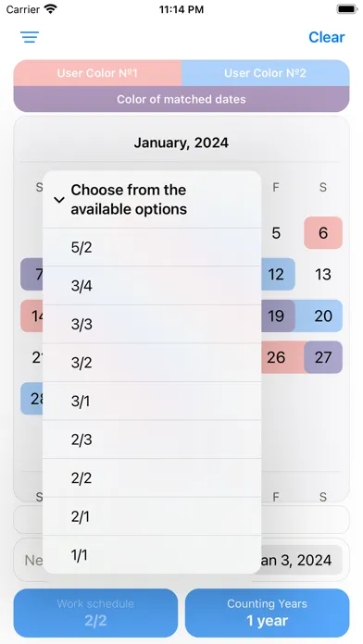The height and width of the screenshot is (644, 363).
Task: Tap the battery indicator icon
Action: click(347, 9)
